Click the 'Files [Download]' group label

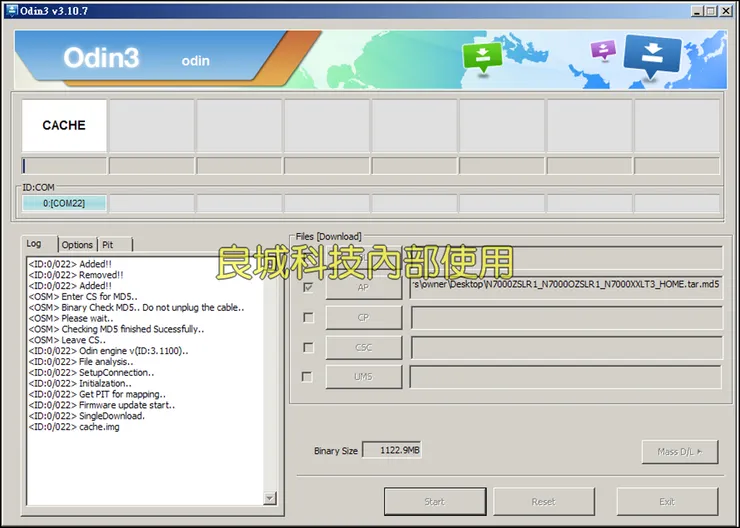[328, 236]
